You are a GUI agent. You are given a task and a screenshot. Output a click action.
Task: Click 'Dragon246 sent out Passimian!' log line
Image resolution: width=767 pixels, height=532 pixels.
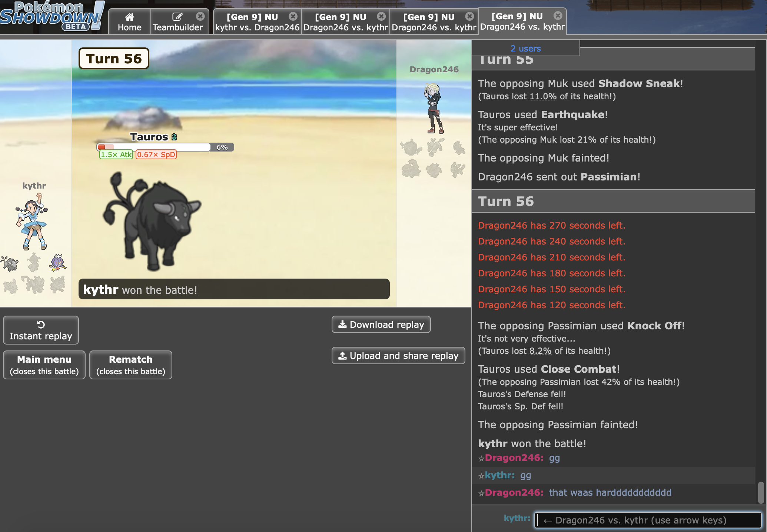click(x=559, y=177)
